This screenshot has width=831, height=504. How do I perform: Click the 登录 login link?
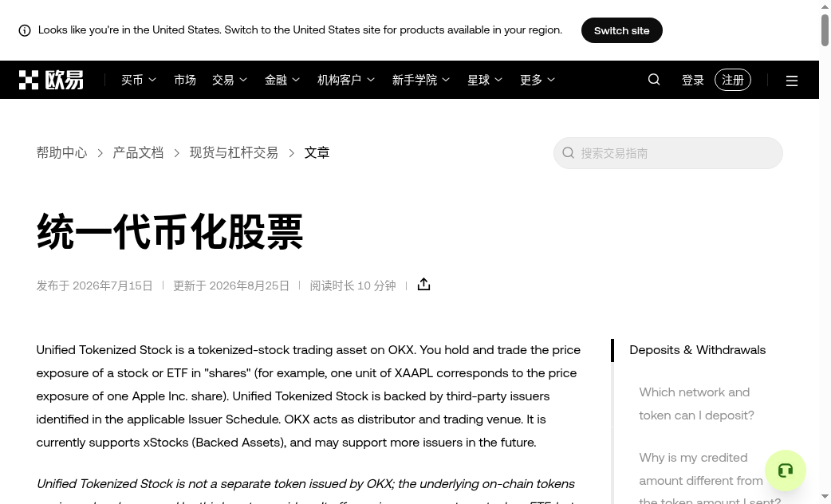pyautogui.click(x=693, y=80)
